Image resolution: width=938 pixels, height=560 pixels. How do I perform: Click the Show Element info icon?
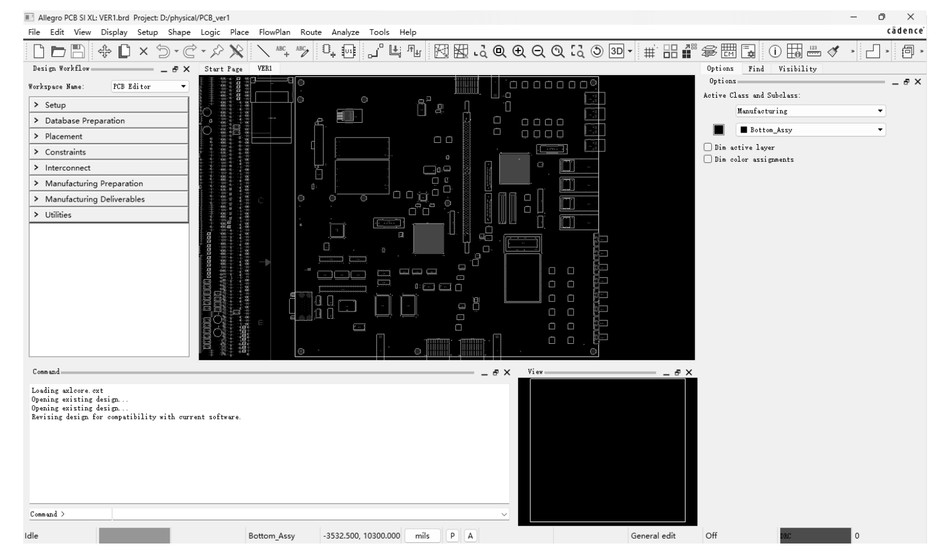point(775,52)
